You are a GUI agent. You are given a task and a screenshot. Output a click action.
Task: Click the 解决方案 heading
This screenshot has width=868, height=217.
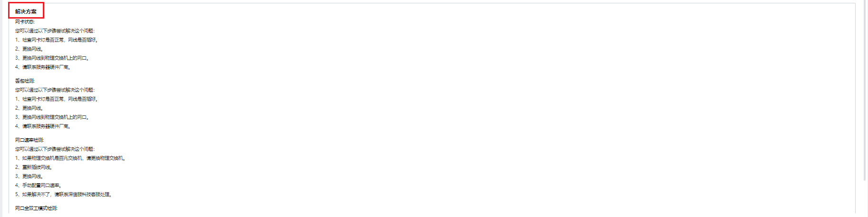coord(26,11)
